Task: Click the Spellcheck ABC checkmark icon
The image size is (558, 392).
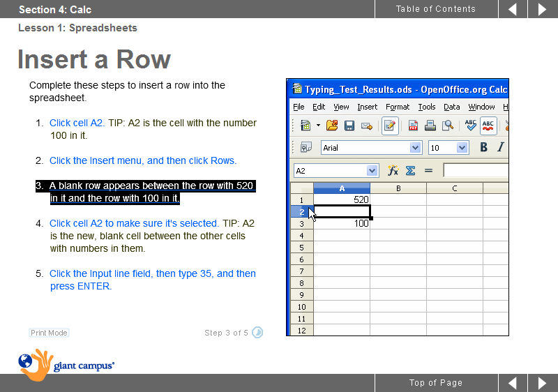Action: pos(470,126)
